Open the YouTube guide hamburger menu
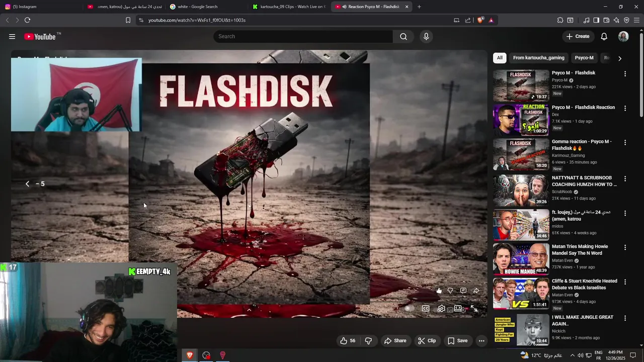Viewport: 644px width, 362px height. point(12,37)
